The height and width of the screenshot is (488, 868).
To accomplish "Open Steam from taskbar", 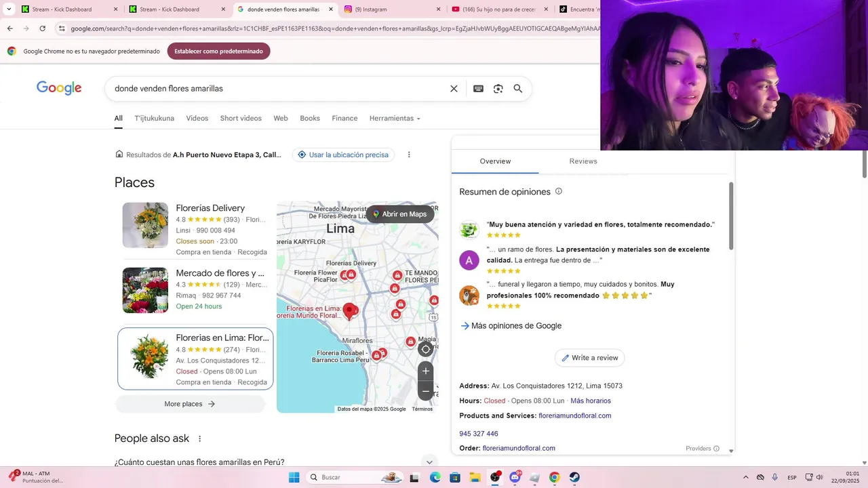I will 574,477.
